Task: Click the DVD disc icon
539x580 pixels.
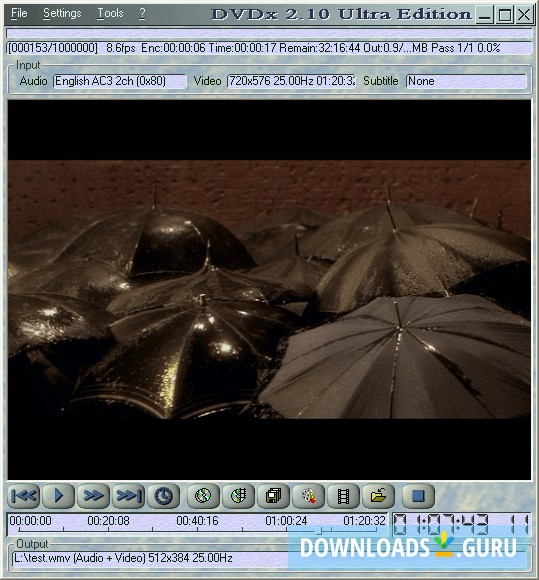Action: click(203, 496)
